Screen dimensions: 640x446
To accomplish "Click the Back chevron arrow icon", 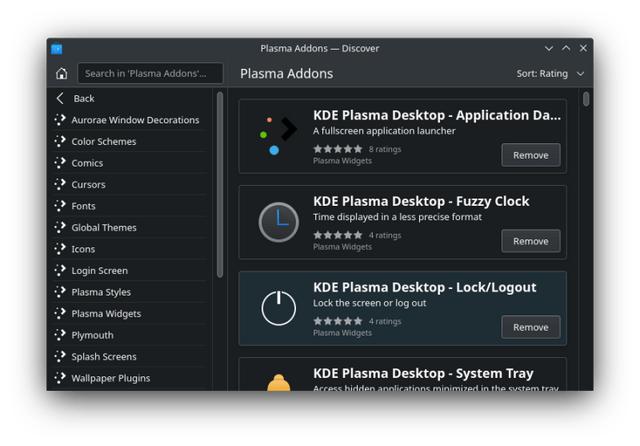I will coord(60,98).
